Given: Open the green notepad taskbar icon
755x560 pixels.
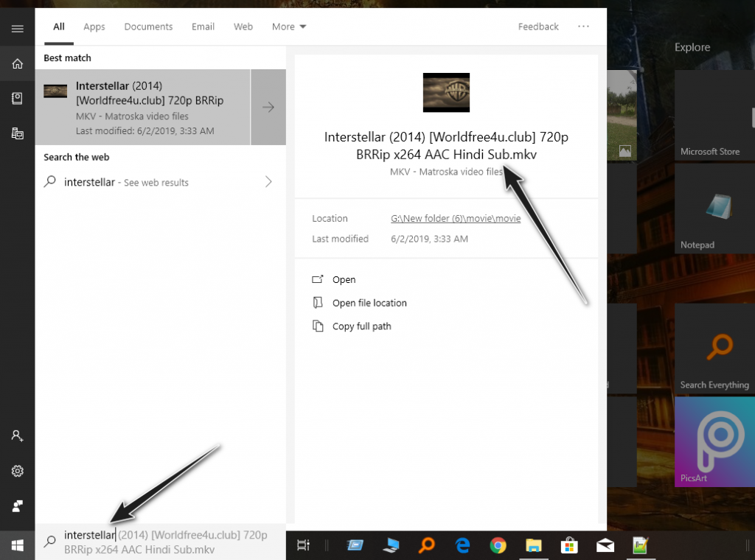Looking at the screenshot, I should pos(641,545).
